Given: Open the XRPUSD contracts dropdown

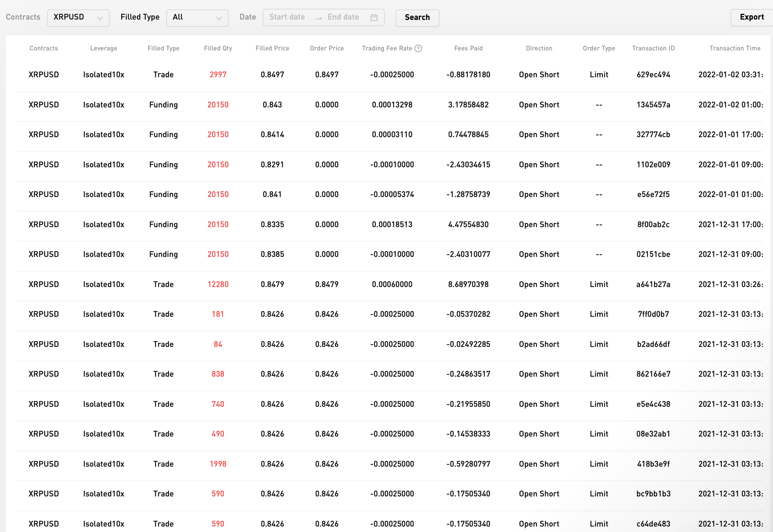Looking at the screenshot, I should tap(78, 17).
